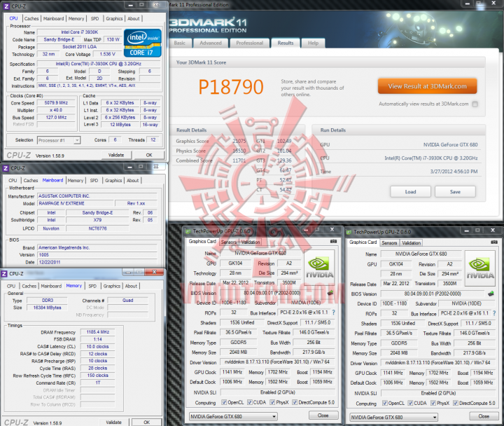
Task: Minimize the CPU-Z Mainboard window
Action: tap(129, 167)
